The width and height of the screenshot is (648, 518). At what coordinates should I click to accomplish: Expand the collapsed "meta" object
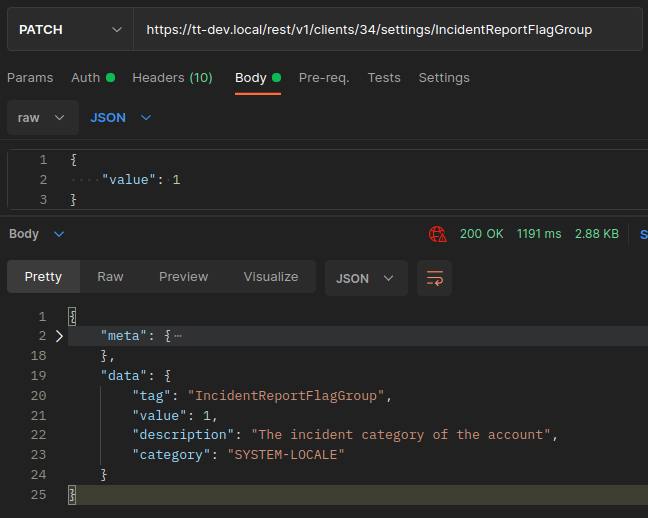click(59, 336)
